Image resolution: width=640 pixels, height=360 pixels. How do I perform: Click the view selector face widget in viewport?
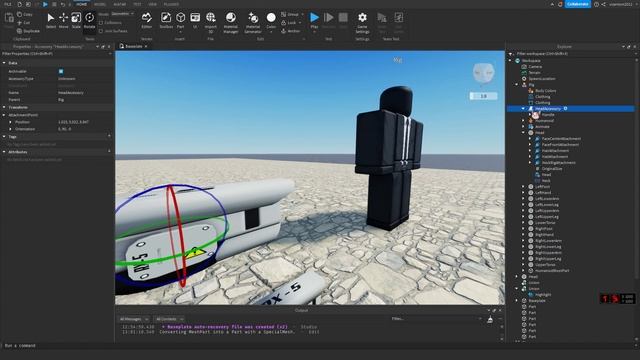pyautogui.click(x=484, y=73)
